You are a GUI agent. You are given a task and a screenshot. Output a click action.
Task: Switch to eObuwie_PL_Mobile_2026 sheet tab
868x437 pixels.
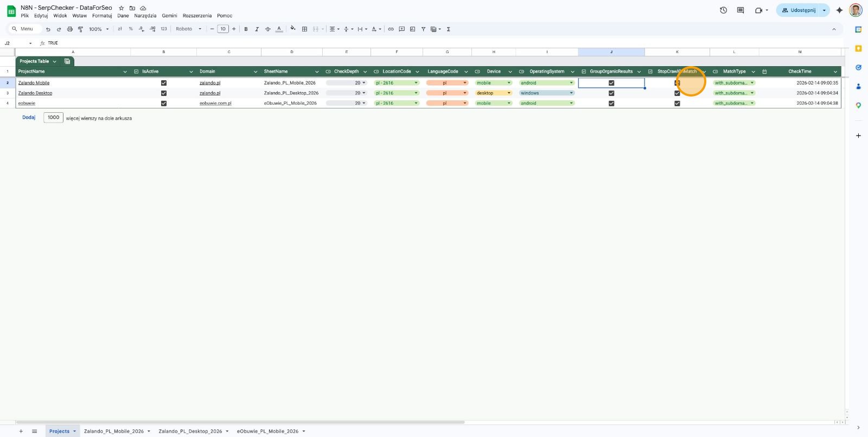pos(267,432)
